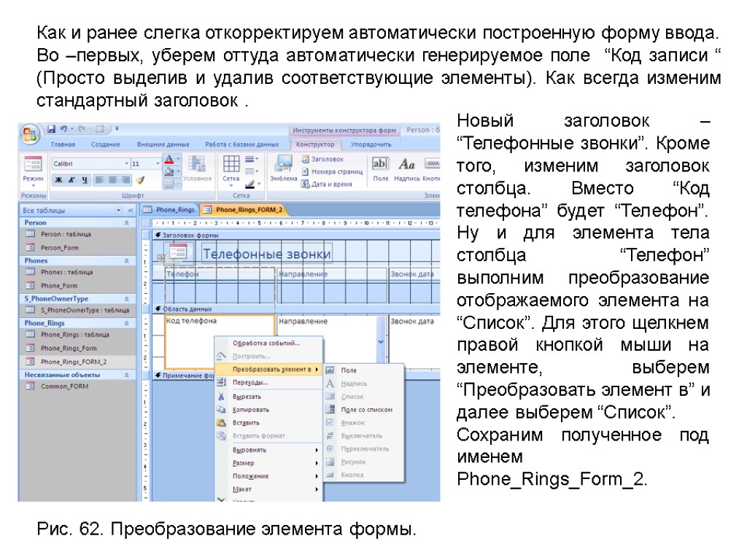747x560 pixels.
Task: Toggle underline Ч formatting
Action: (x=85, y=180)
